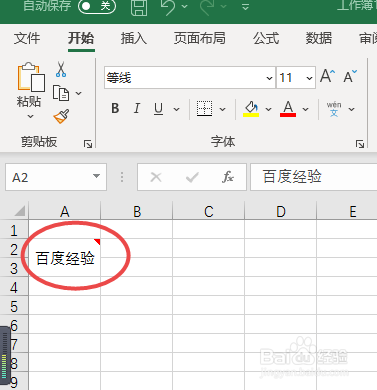Select column D header

pos(281,211)
